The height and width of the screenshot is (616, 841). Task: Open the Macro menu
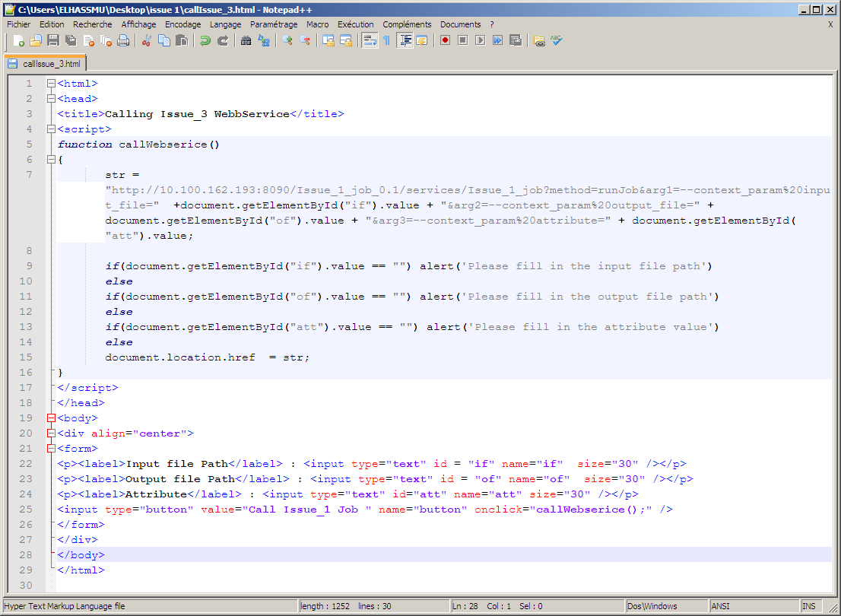318,24
